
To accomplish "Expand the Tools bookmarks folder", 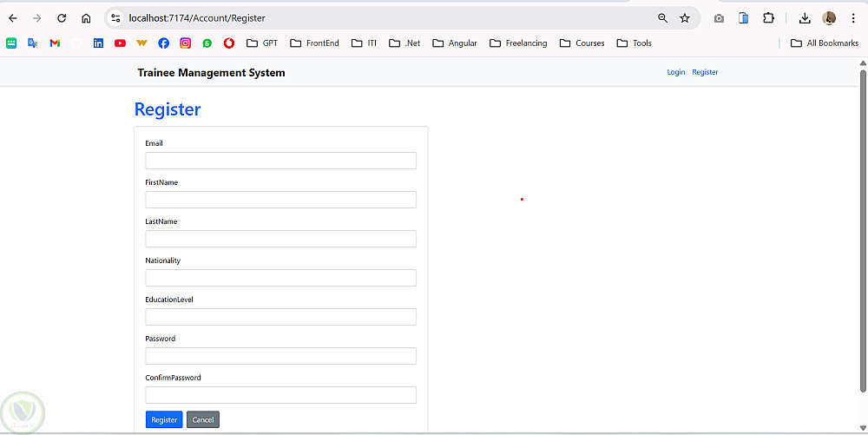I will (x=635, y=43).
